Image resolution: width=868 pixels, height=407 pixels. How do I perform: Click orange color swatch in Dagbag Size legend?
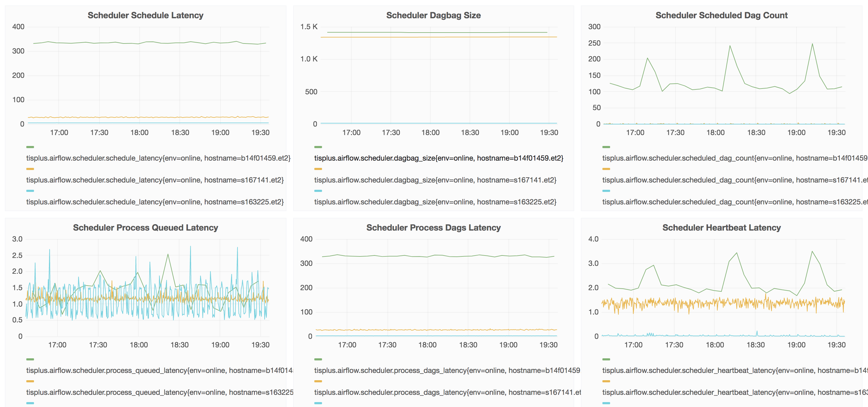318,169
